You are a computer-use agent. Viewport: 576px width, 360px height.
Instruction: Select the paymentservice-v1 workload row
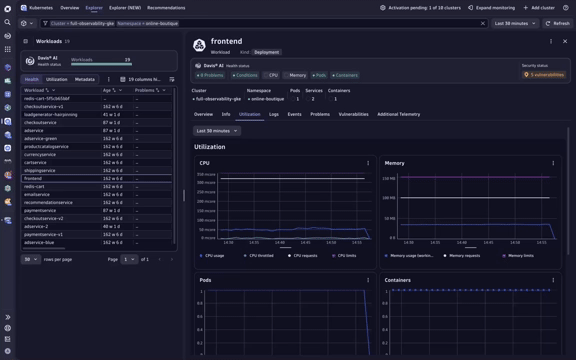96,235
